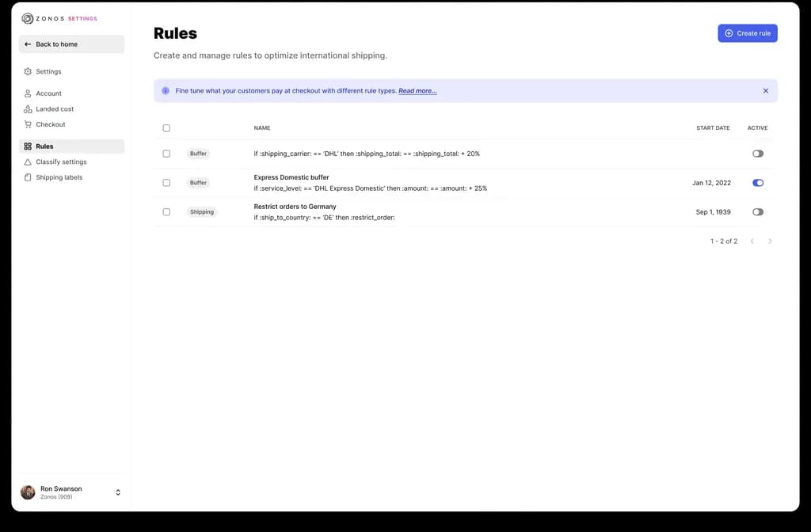Viewport: 811px width, 532px height.
Task: Check the select-all checkbox in table header
Action: coord(166,128)
